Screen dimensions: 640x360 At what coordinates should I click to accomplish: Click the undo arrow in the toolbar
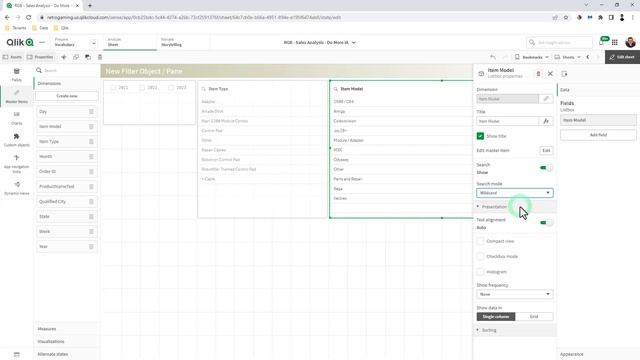click(x=493, y=57)
